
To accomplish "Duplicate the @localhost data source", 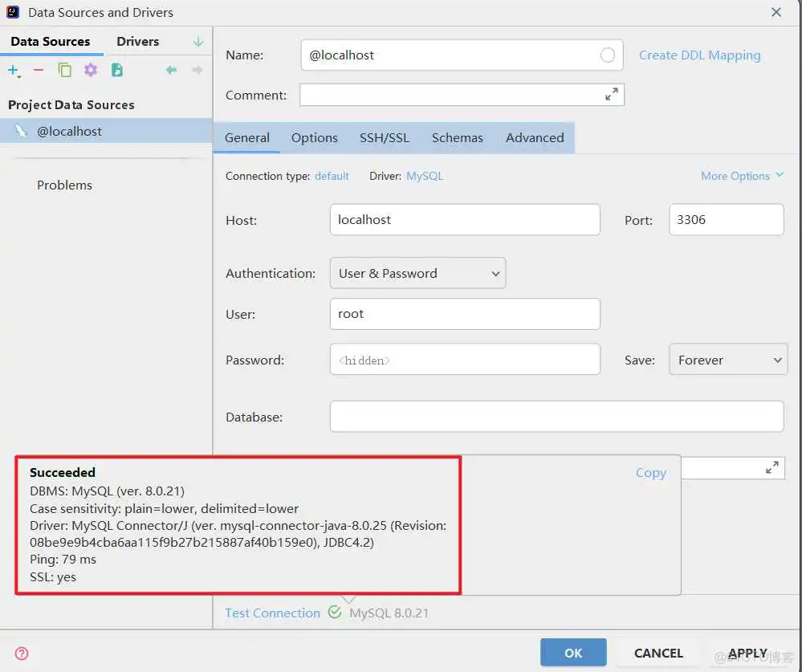I will pyautogui.click(x=64, y=70).
